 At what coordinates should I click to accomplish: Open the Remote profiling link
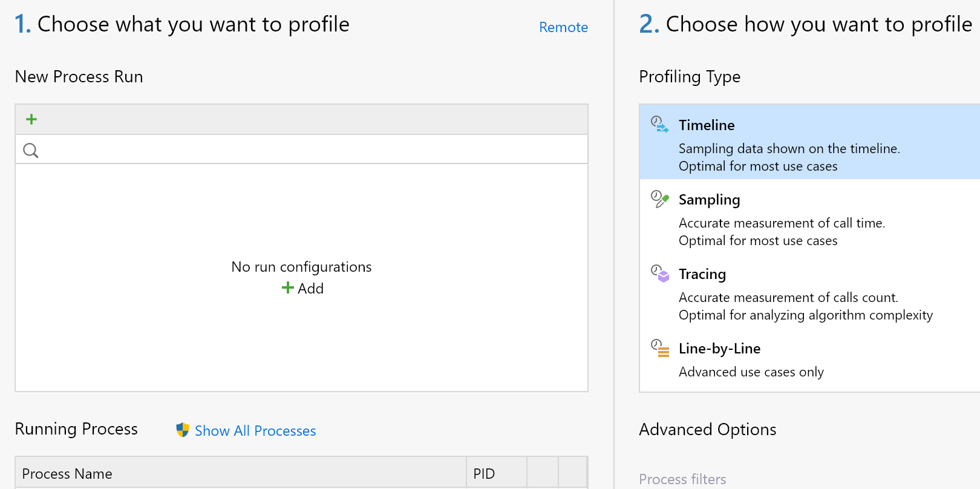[x=563, y=27]
